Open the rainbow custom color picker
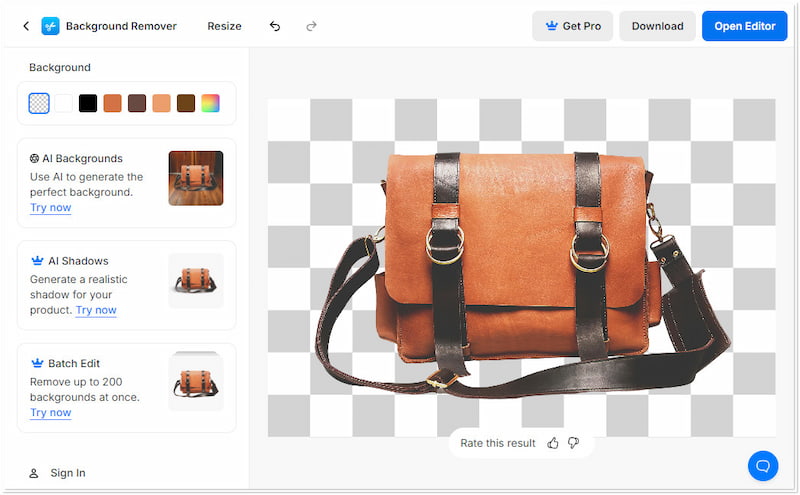Screen dimensions: 800x495 210,103
